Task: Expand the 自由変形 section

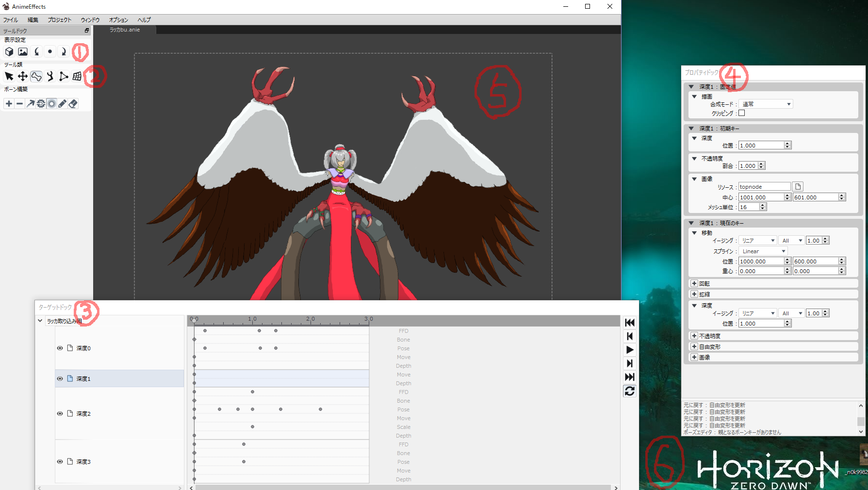Action: 694,346
